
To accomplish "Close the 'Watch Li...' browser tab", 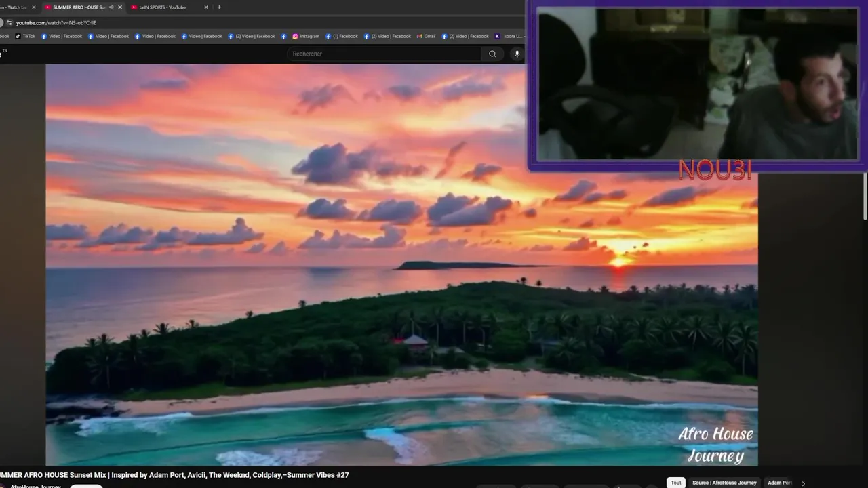I will [x=33, y=7].
